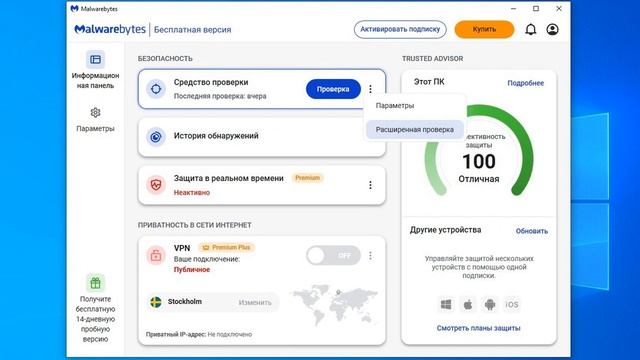Click the Android platform icon
This screenshot has width=640, height=360.
[x=490, y=304]
